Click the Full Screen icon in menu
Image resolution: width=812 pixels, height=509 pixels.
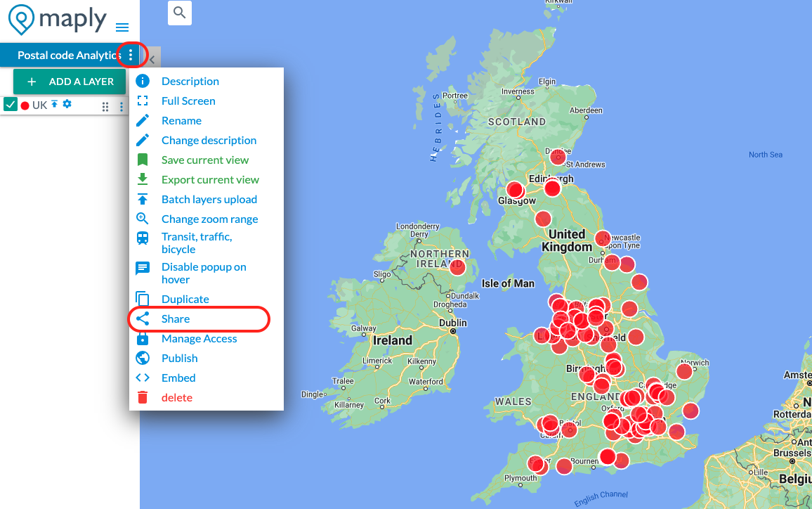coord(143,101)
